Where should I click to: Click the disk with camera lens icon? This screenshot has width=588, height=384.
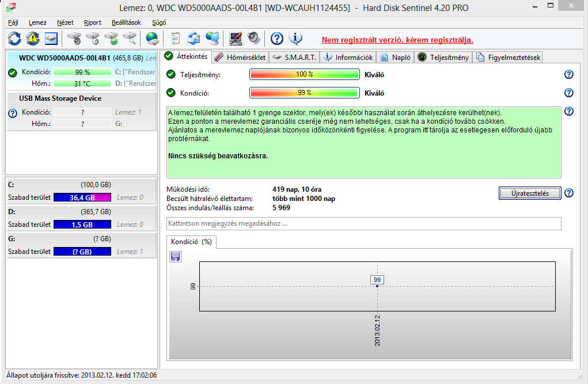coord(74,38)
